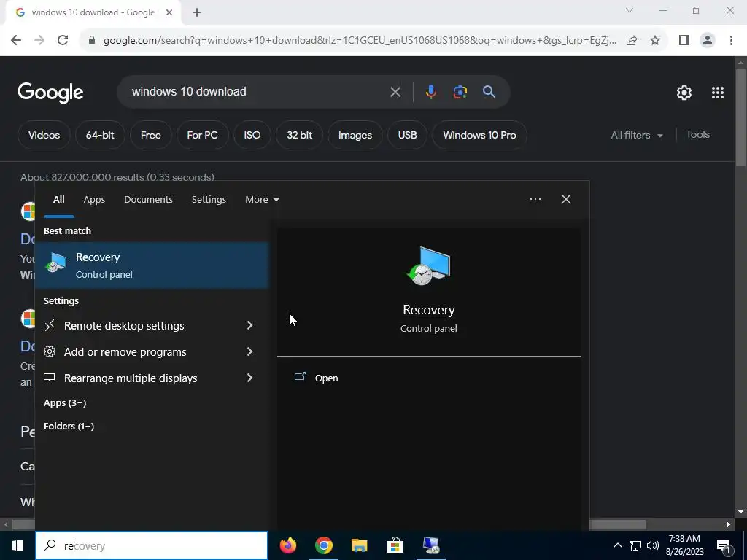
Task: Open Chrome's three-dot menu
Action: coord(731,41)
